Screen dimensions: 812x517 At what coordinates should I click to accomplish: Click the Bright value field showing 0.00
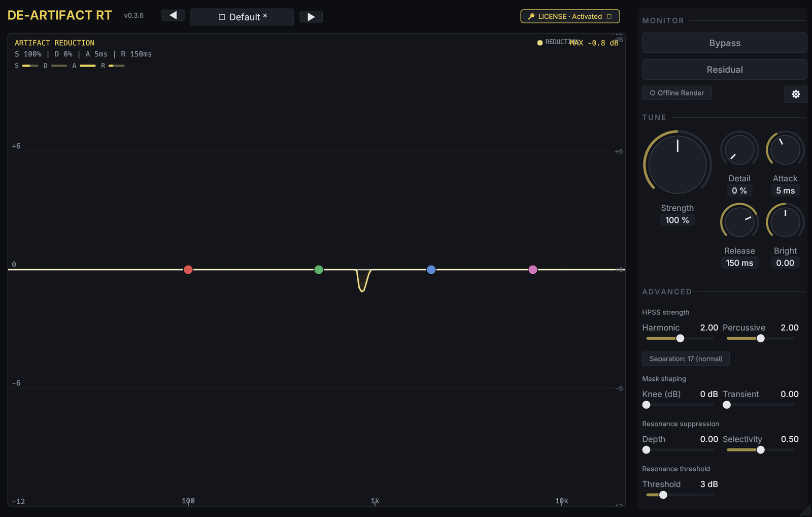(785, 263)
